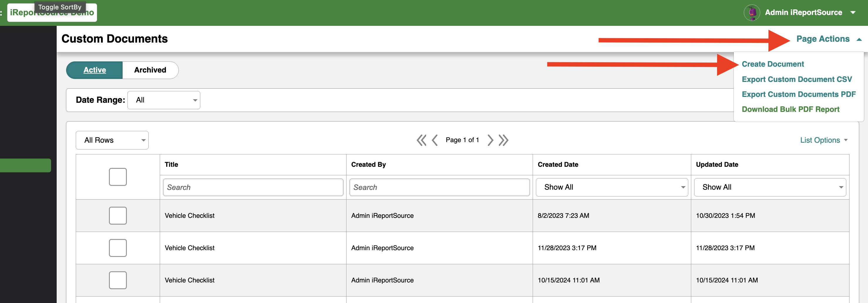This screenshot has height=303, width=868.
Task: Go to previous page chevron icon
Action: (435, 140)
